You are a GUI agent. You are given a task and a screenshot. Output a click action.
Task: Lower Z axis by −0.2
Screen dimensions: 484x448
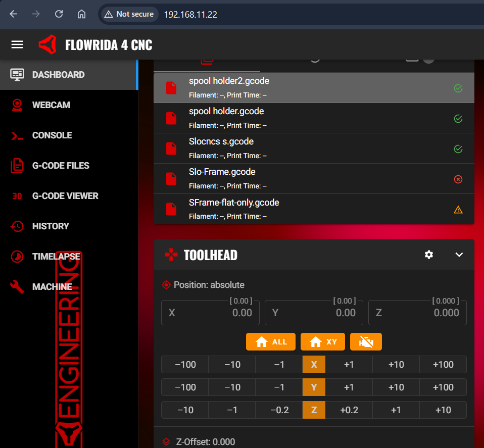[279, 410]
